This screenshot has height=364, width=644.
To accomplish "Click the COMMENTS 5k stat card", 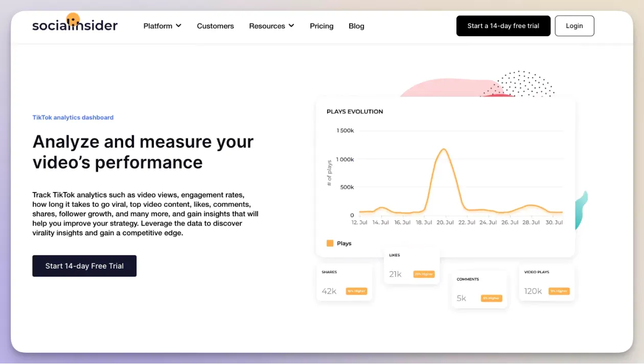I will [479, 289].
